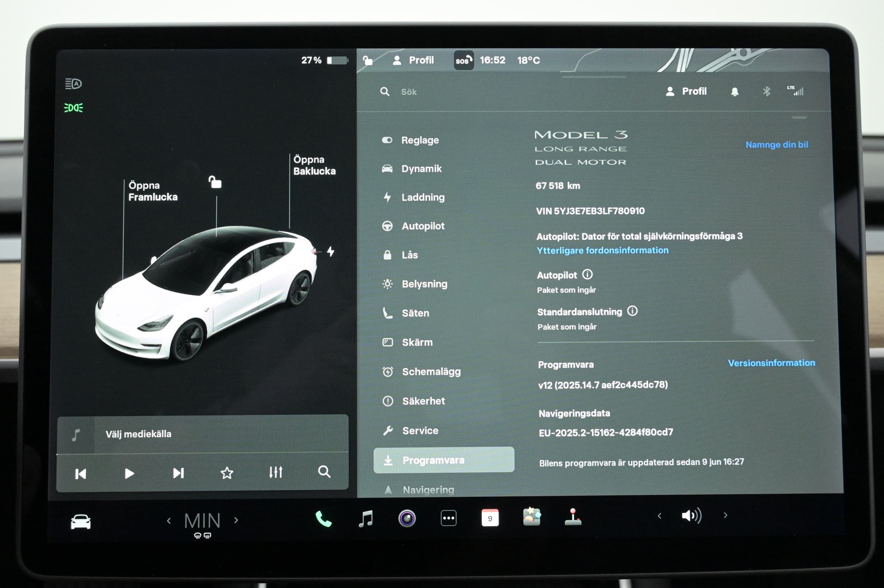Tap the green parking lights indicator
Image resolution: width=884 pixels, height=588 pixels.
click(74, 108)
